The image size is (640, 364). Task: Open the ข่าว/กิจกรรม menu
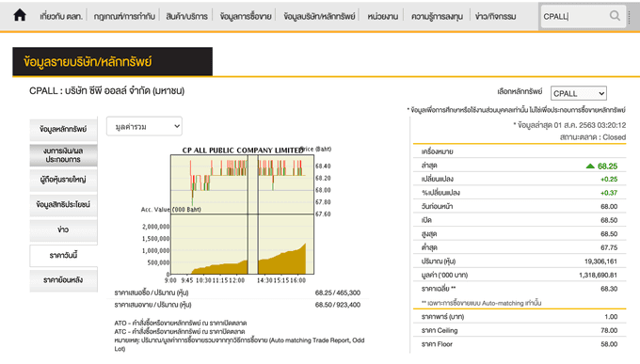point(495,16)
